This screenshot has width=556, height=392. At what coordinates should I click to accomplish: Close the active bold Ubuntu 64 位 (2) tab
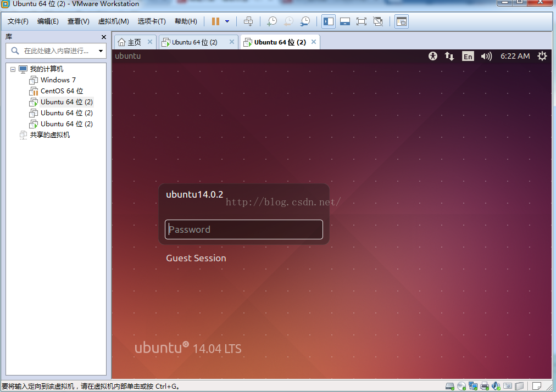314,42
